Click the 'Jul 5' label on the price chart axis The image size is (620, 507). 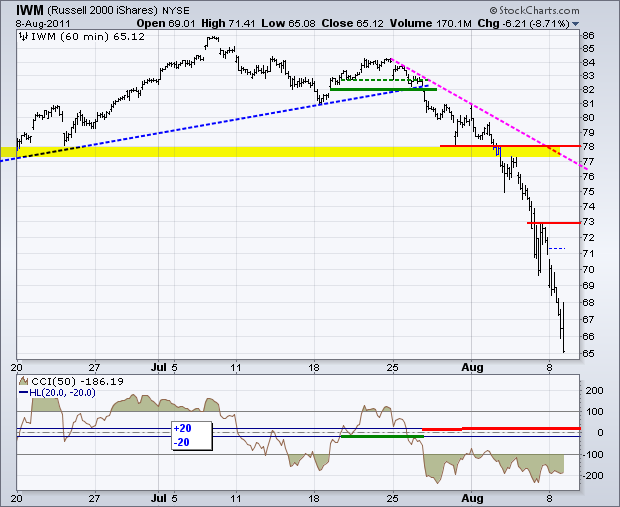[164, 367]
